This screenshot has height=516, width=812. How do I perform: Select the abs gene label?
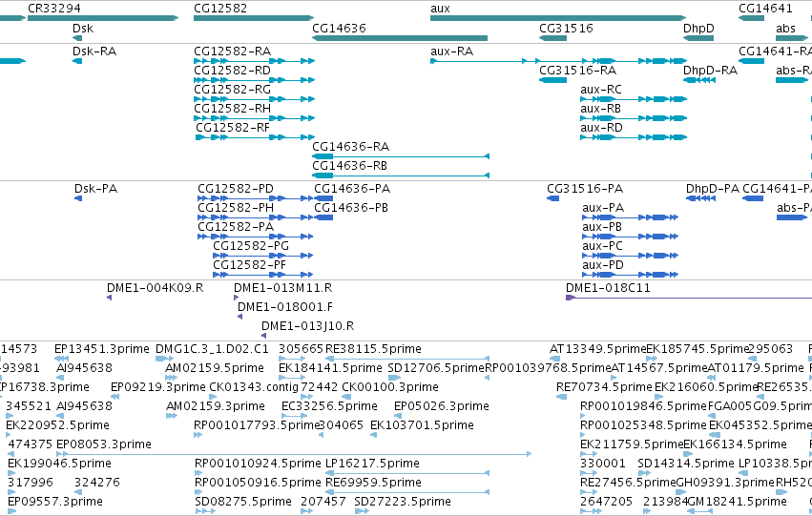click(x=785, y=29)
